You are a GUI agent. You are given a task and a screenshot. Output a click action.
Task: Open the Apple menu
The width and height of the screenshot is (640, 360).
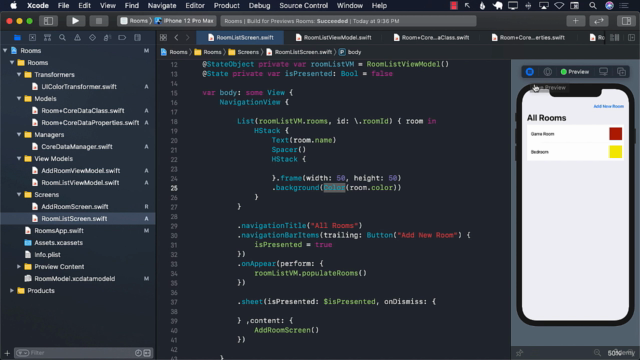tap(13, 6)
